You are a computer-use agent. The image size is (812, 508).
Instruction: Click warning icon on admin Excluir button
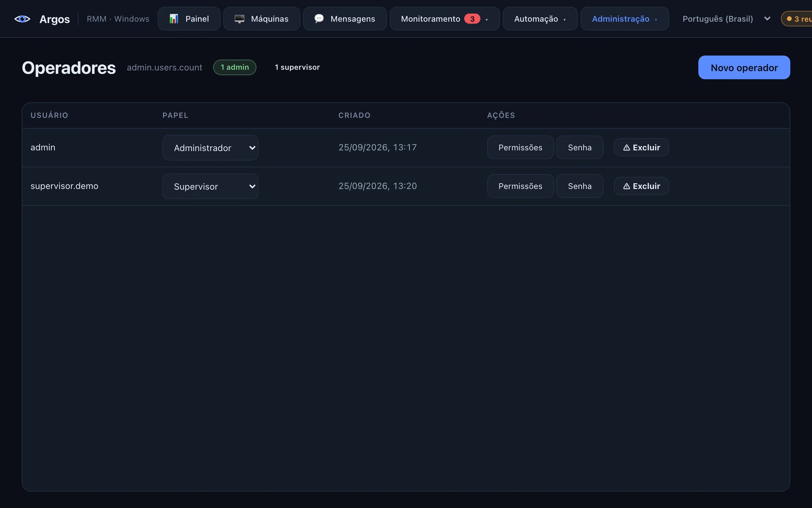click(x=627, y=148)
